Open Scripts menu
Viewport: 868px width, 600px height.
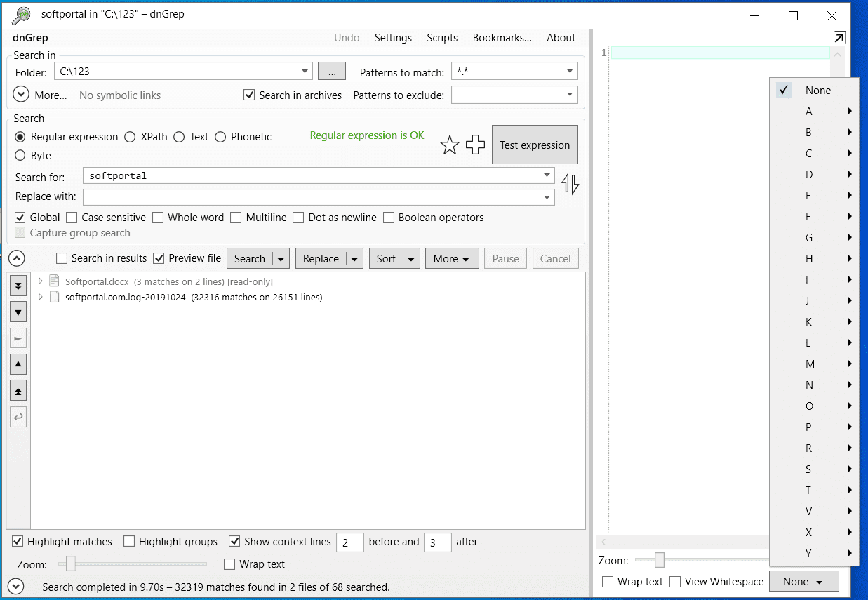(x=442, y=38)
